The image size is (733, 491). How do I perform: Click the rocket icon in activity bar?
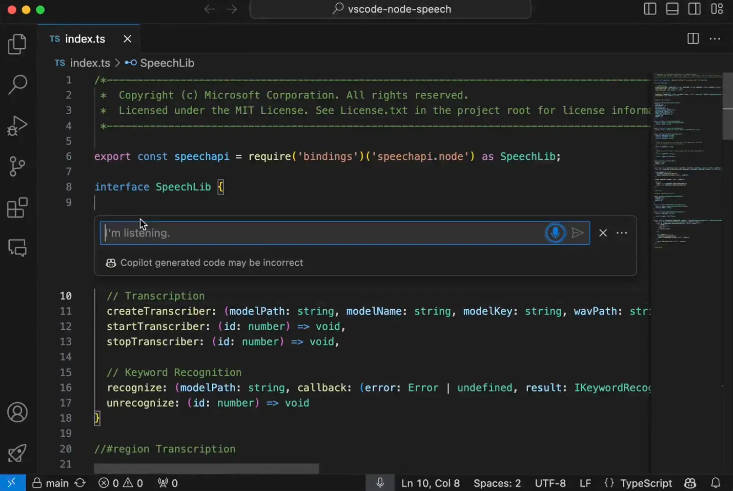17,453
